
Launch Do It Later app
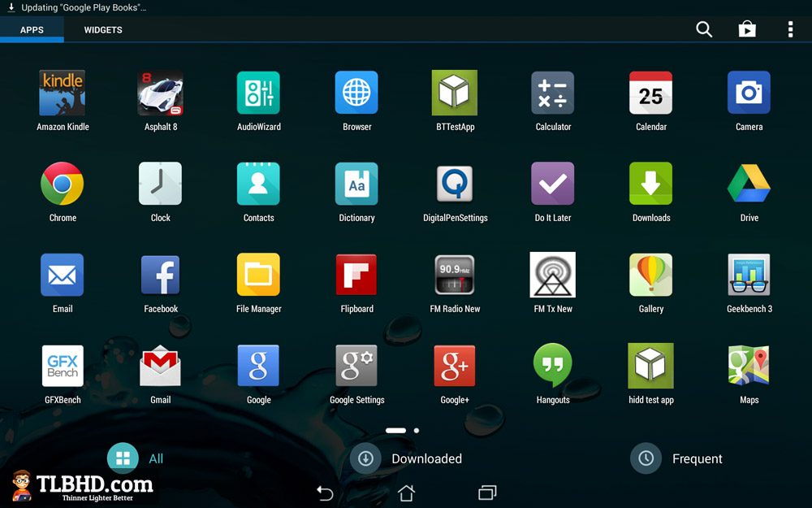[x=552, y=184]
